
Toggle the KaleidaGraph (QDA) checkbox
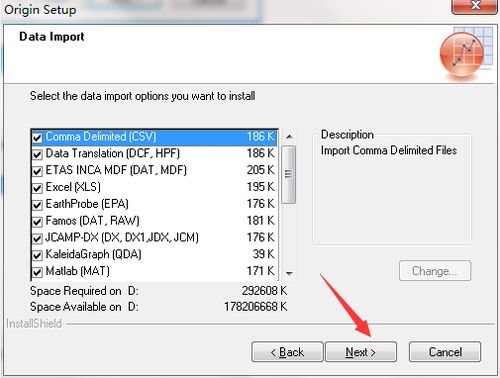pyautogui.click(x=37, y=255)
